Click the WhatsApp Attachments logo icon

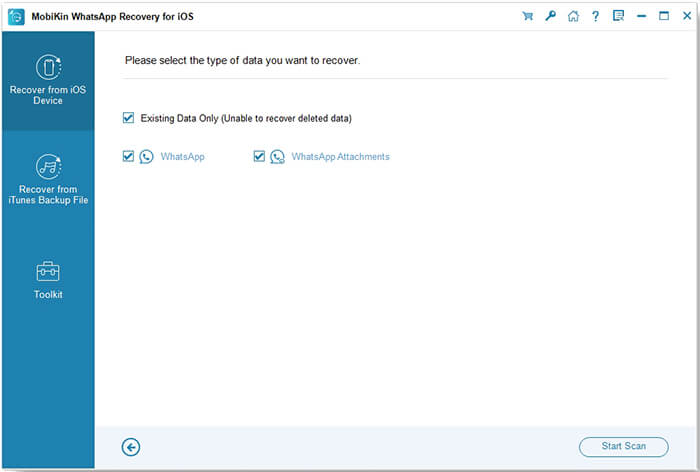(277, 157)
